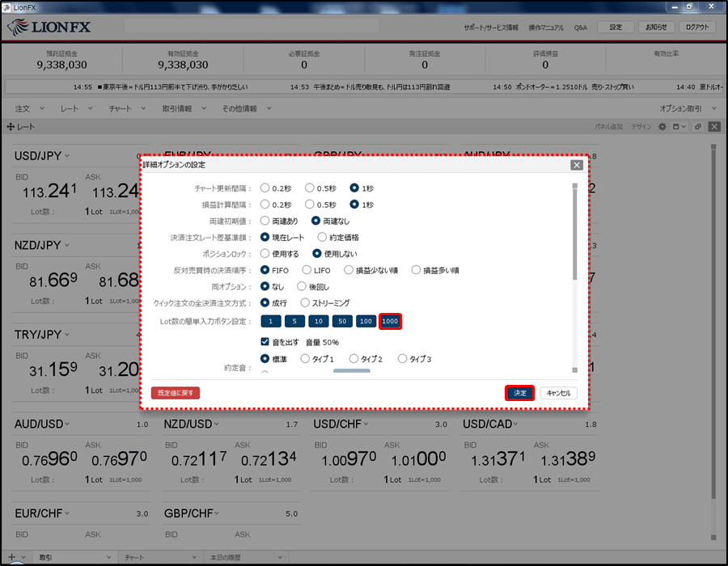Click the AUD/USD BID rate 0.76960

click(49, 459)
